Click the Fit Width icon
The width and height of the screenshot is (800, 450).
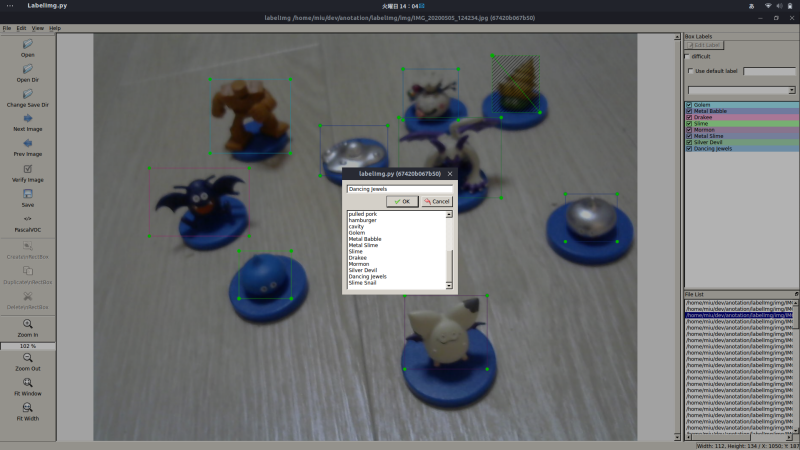point(28,408)
